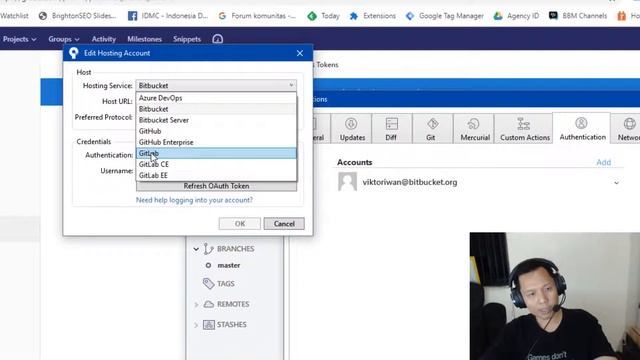The height and width of the screenshot is (360, 640).
Task: Expand the REMOTES section
Action: coord(196,304)
